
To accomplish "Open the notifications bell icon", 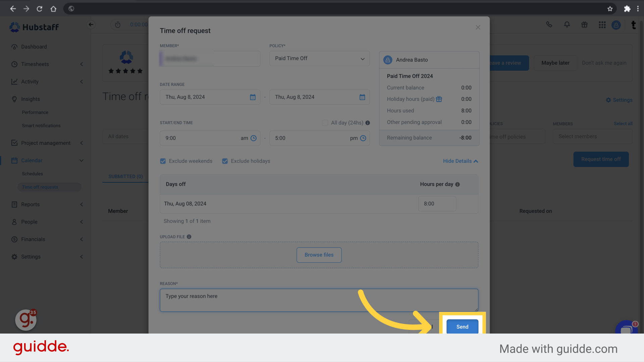I will click(567, 24).
